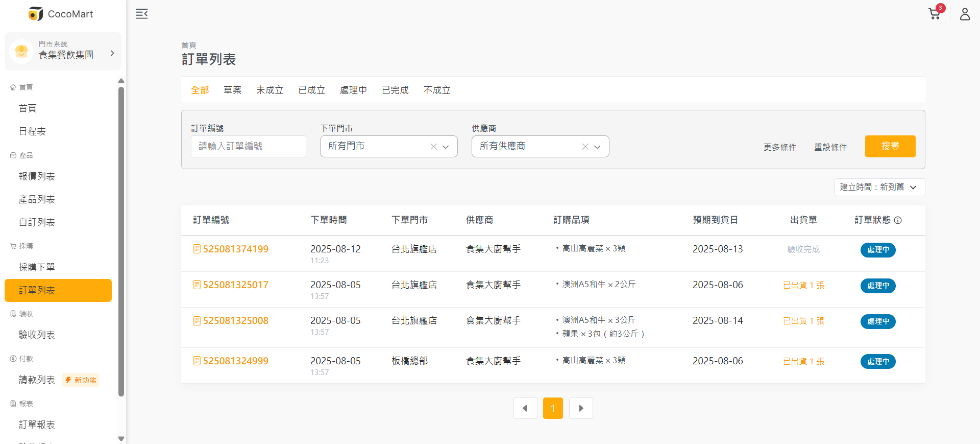This screenshot has height=444, width=980.
Task: Switch to the 未成立 tab
Action: [x=270, y=90]
